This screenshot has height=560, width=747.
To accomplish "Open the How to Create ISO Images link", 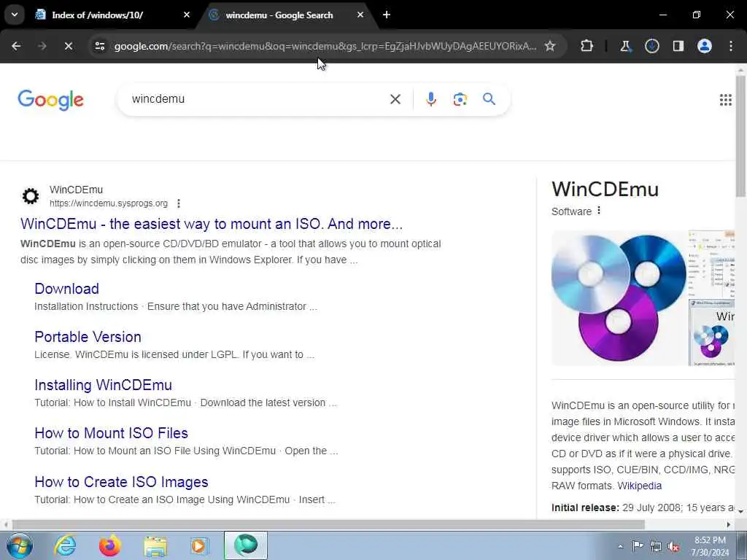I will (121, 482).
